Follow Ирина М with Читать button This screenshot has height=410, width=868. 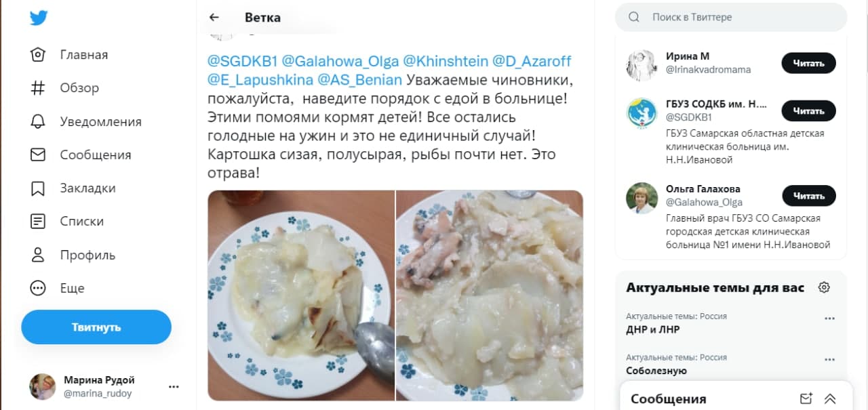tap(809, 63)
